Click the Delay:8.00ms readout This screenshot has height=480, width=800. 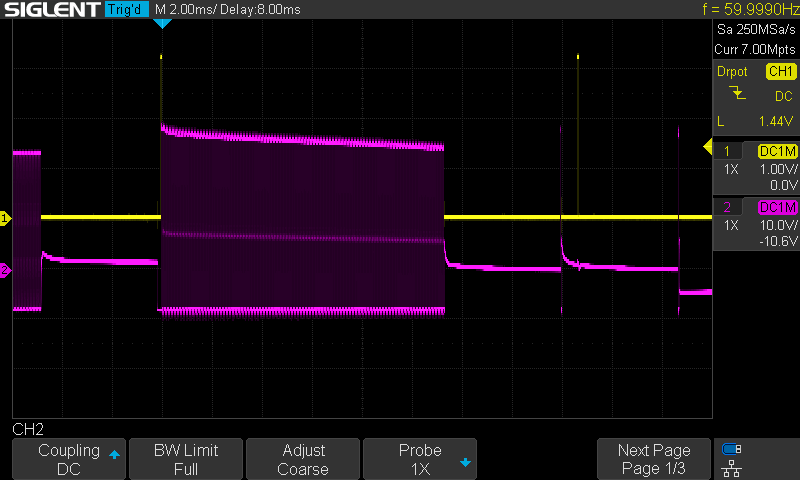tap(260, 9)
